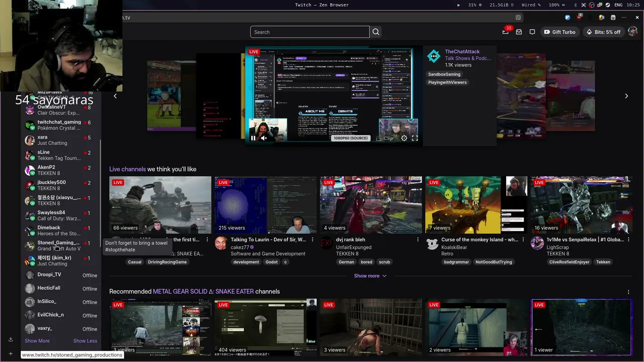This screenshot has height=362, width=644.
Task: Open Talk Shows & Podcasts category link
Action: tap(467, 58)
